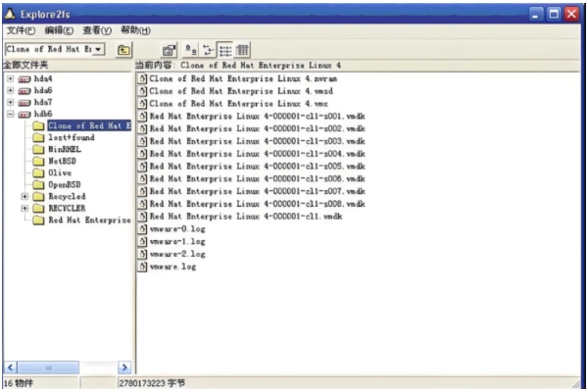
Task: Expand the hda4 partition node
Action: (10, 77)
